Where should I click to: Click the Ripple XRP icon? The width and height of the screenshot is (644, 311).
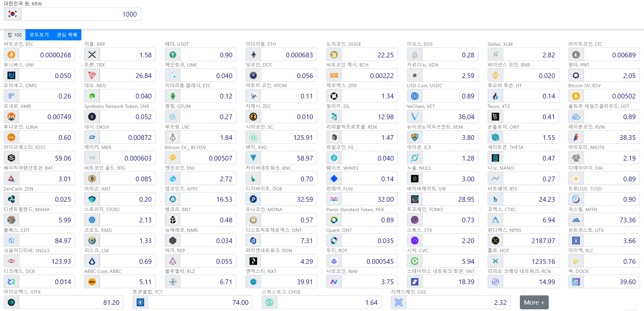92,55
